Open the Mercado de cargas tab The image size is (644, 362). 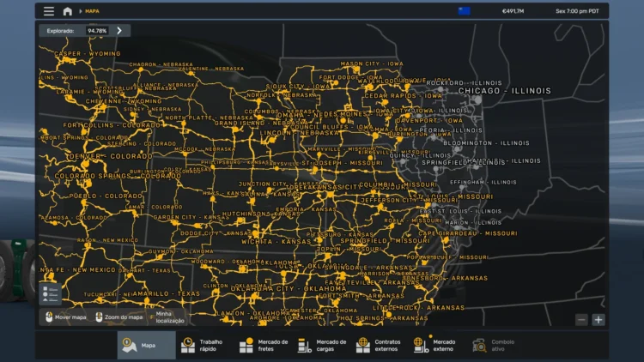[x=322, y=345]
